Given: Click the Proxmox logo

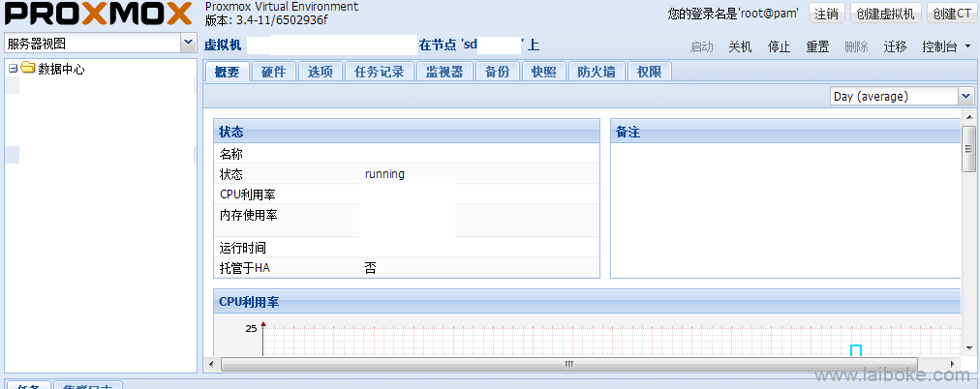Looking at the screenshot, I should (98, 14).
